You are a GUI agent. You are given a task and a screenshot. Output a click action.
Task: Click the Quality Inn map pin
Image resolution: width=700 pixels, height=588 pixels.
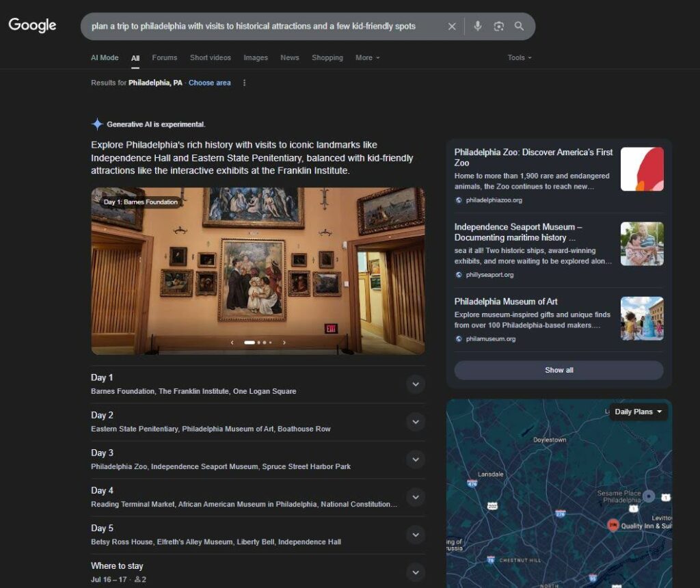pos(613,524)
